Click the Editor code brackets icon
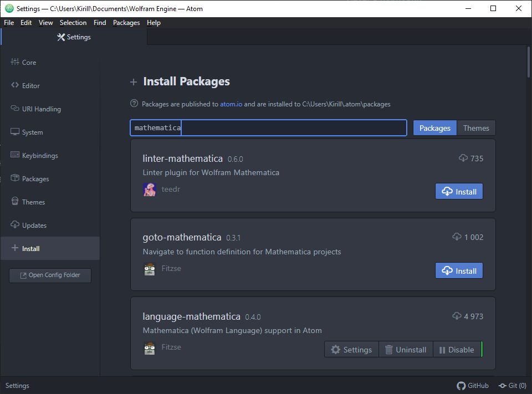The height and width of the screenshot is (394, 532). [15, 85]
